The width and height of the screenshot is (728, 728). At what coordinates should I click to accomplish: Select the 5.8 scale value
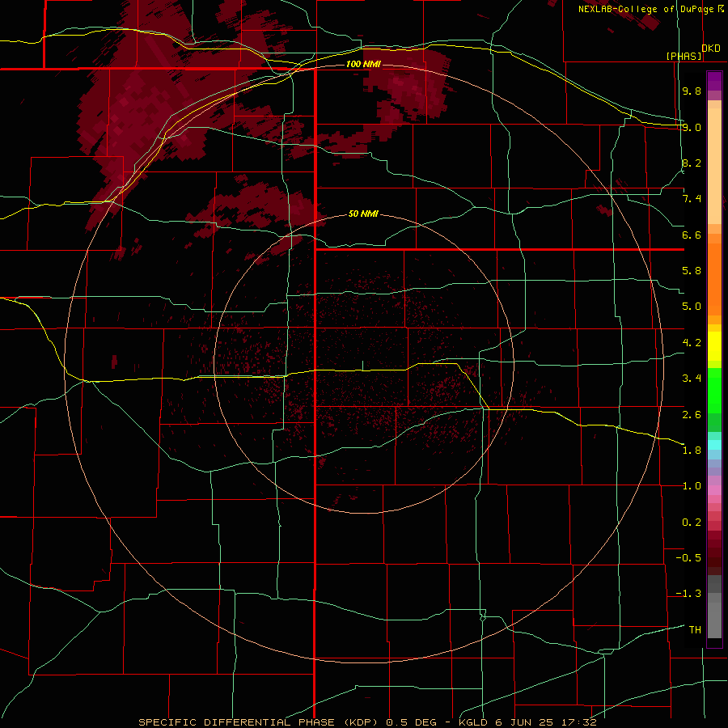(x=692, y=270)
